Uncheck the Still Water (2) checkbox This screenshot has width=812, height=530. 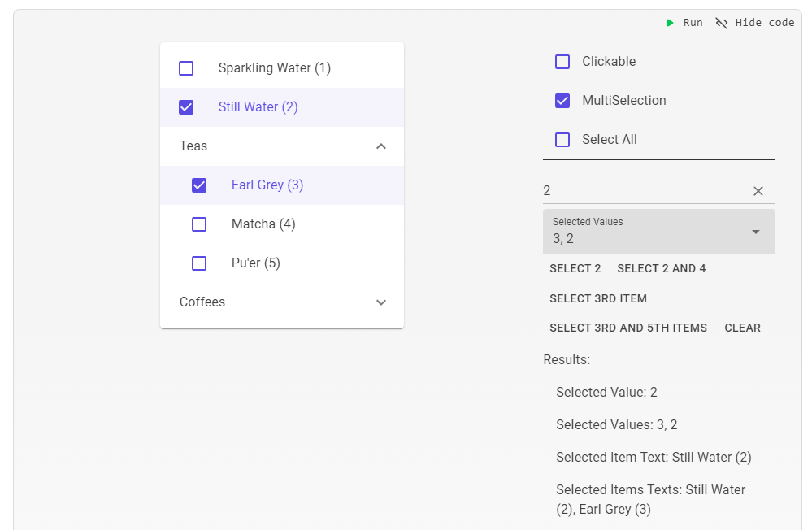point(186,107)
